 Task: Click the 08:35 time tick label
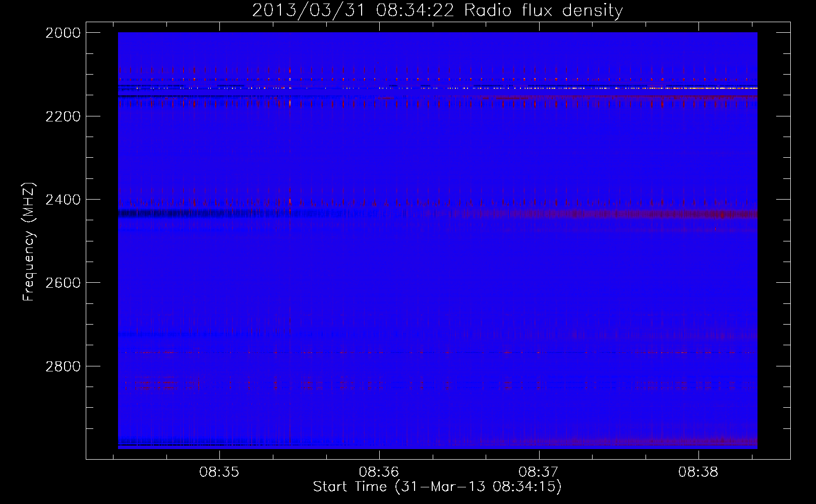219,472
